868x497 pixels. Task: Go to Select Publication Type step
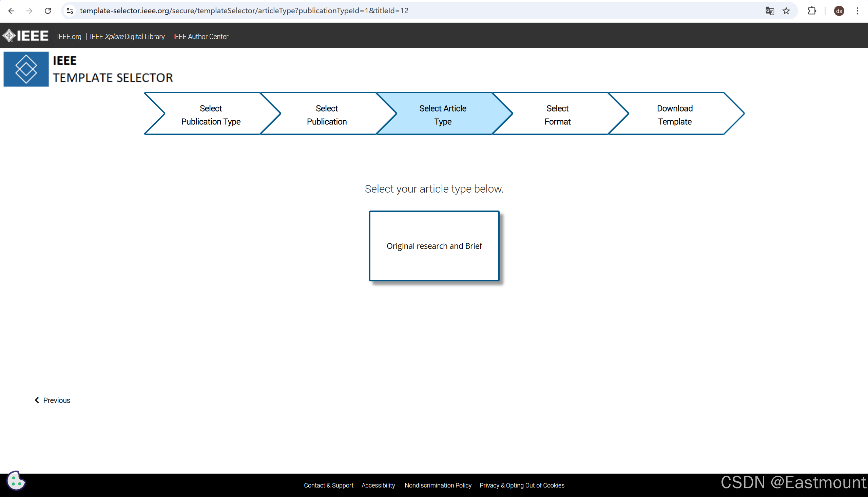click(x=211, y=115)
